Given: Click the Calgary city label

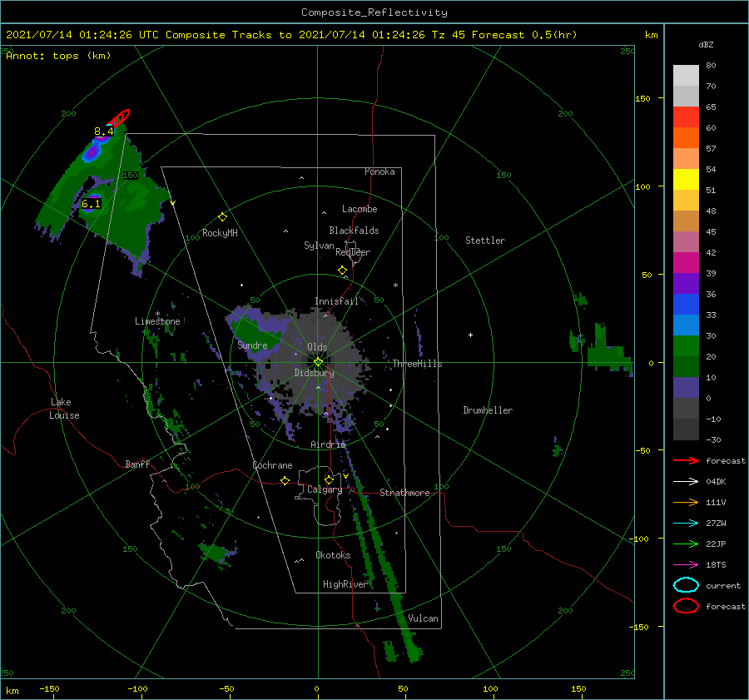Looking at the screenshot, I should [x=325, y=489].
